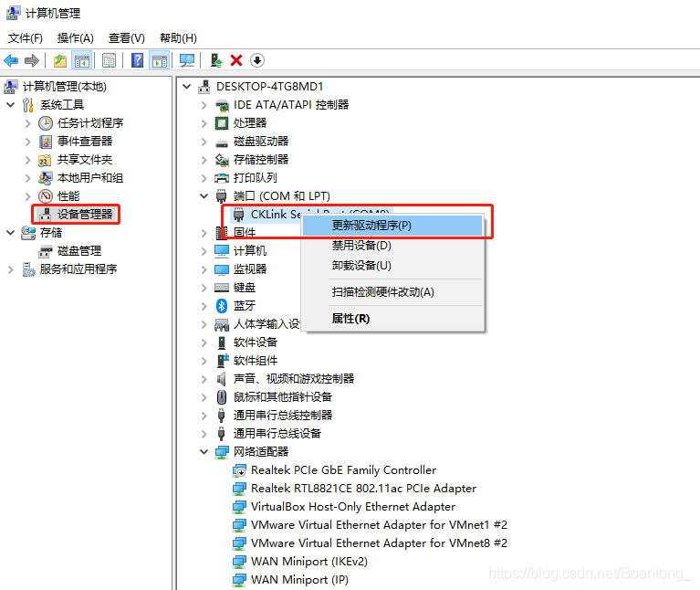This screenshot has width=700, height=590.
Task: Open the 帮助(H) menu
Action: coord(178,38)
